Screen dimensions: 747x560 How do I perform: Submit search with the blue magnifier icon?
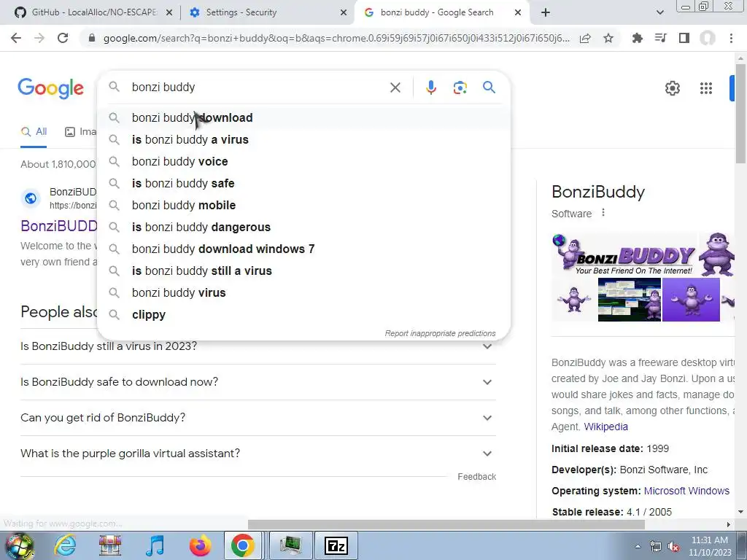[x=489, y=87]
